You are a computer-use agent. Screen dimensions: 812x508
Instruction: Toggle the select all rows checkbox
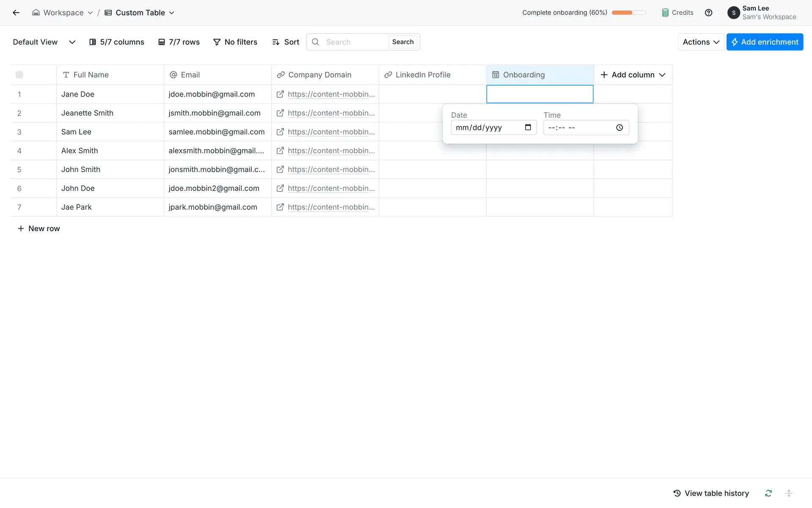(19, 75)
